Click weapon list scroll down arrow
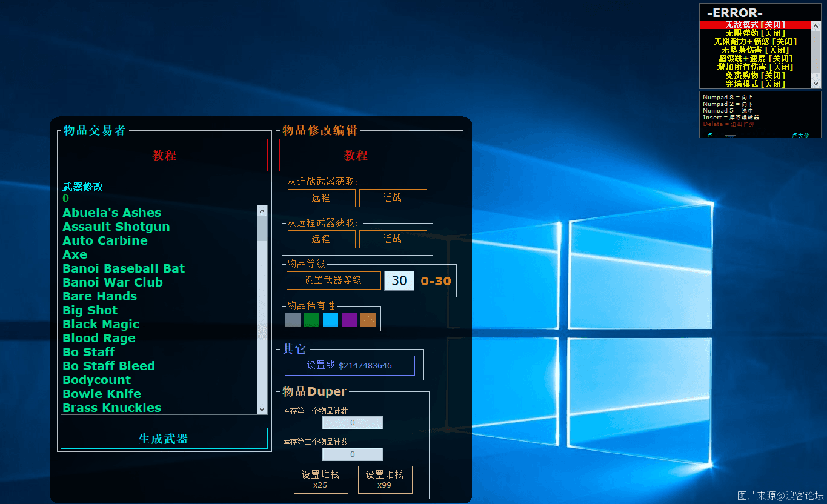This screenshot has width=827, height=504. coord(262,409)
